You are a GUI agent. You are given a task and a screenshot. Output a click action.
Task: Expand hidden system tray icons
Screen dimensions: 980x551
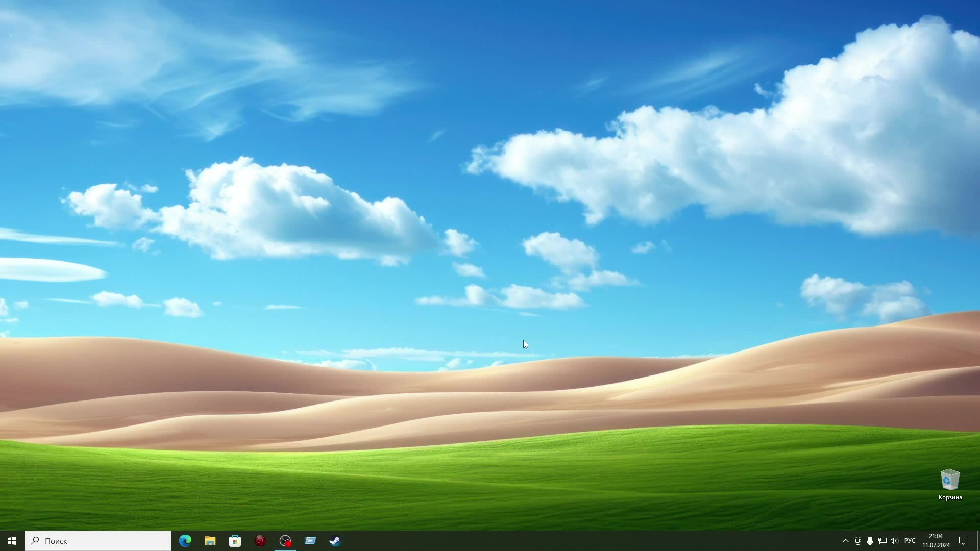coord(845,541)
